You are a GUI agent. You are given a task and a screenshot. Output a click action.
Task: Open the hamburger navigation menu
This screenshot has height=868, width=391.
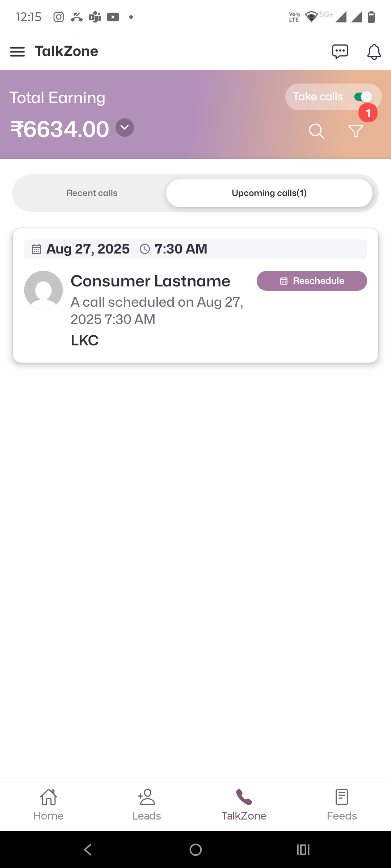[17, 52]
